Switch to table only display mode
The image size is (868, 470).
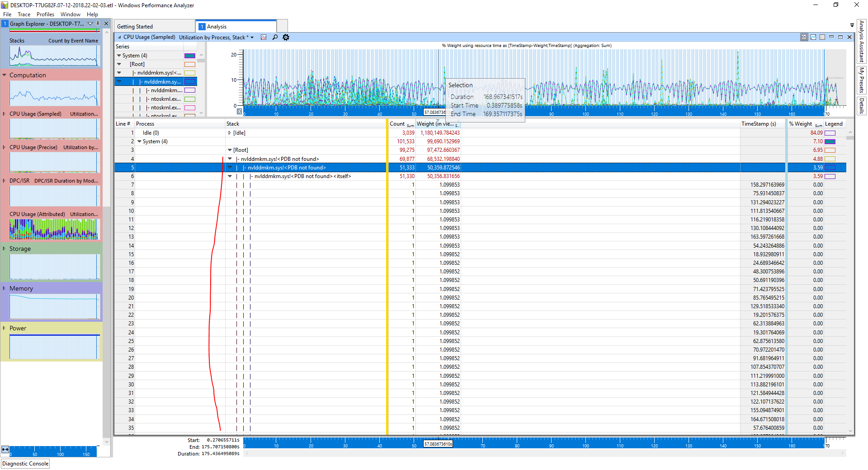(x=822, y=37)
